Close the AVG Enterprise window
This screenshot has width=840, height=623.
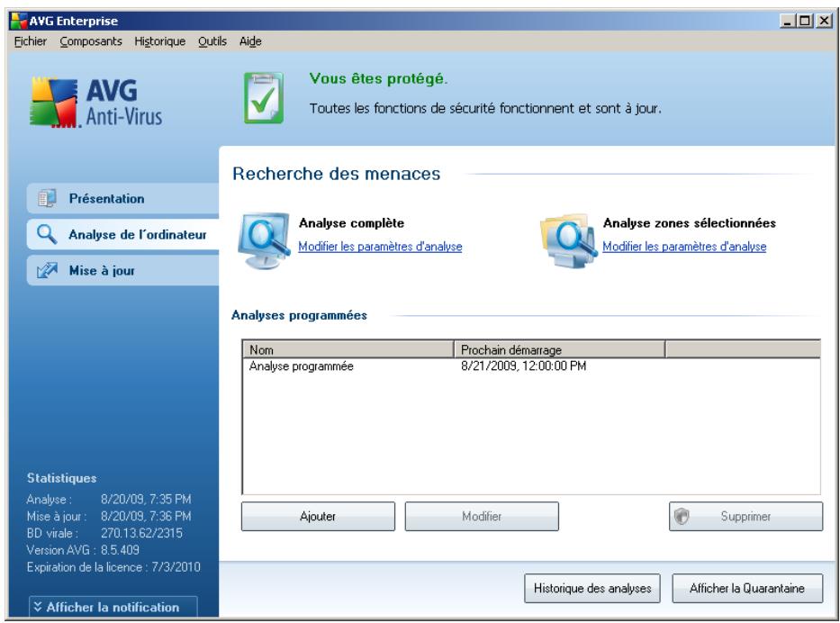[824, 21]
